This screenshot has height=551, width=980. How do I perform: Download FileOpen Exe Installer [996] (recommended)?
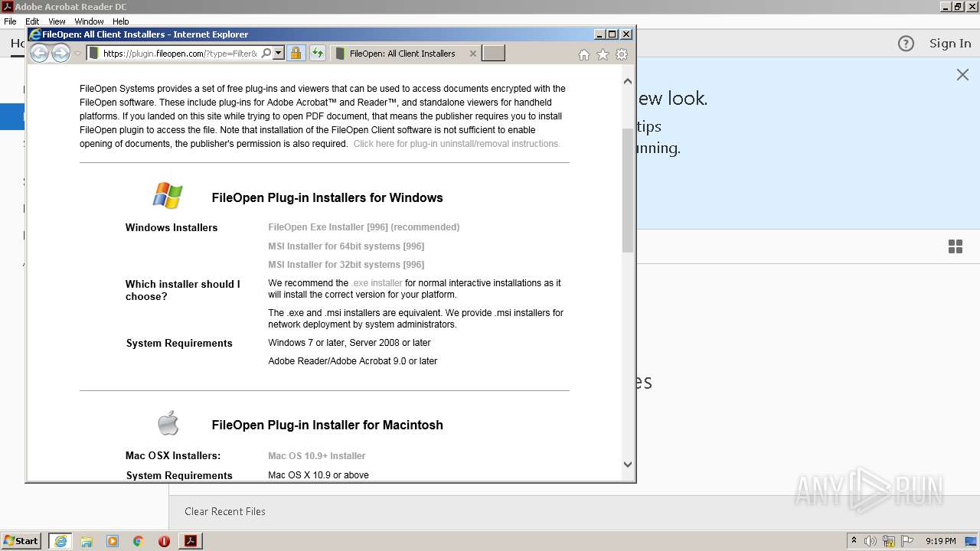coord(364,227)
